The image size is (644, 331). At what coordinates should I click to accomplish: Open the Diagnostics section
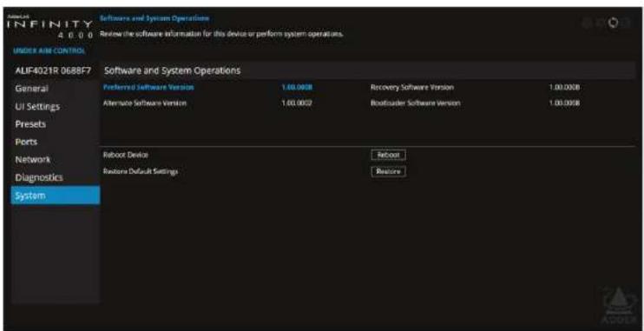click(56, 177)
